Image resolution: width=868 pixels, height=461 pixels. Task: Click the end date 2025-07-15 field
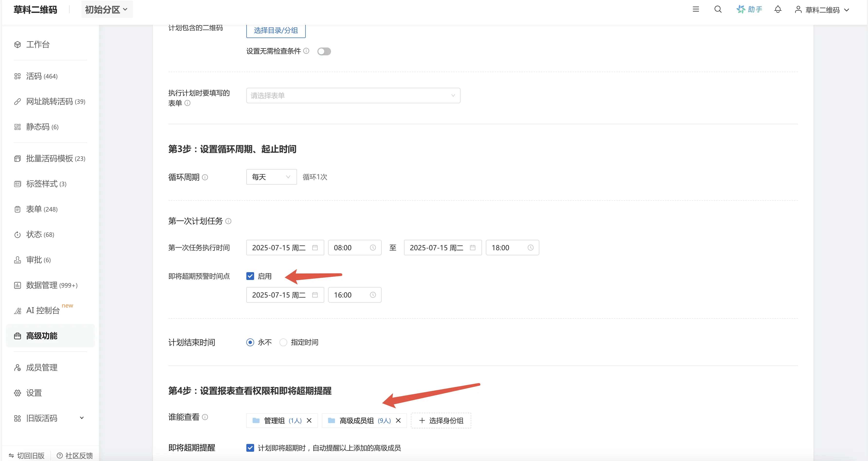coord(443,248)
